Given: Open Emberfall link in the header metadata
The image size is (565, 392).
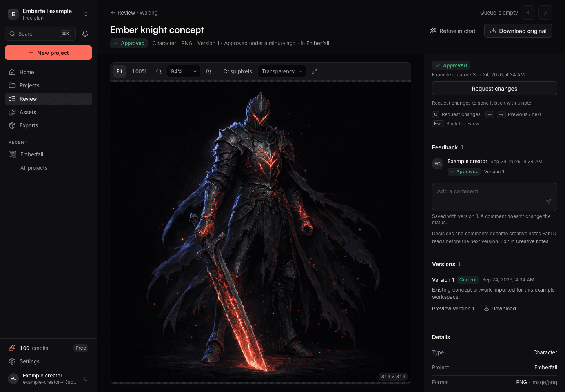Looking at the screenshot, I should click(x=317, y=43).
